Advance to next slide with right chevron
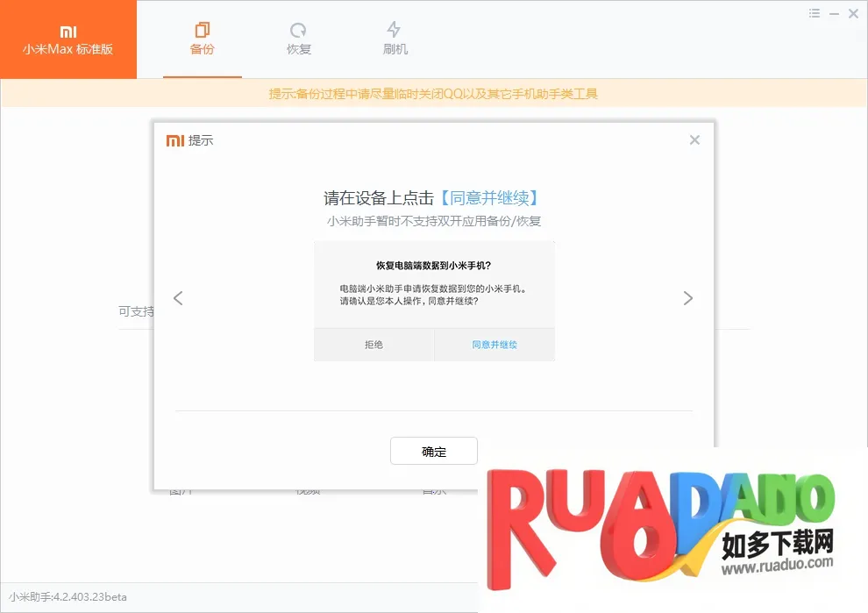The image size is (868, 613). (x=687, y=298)
